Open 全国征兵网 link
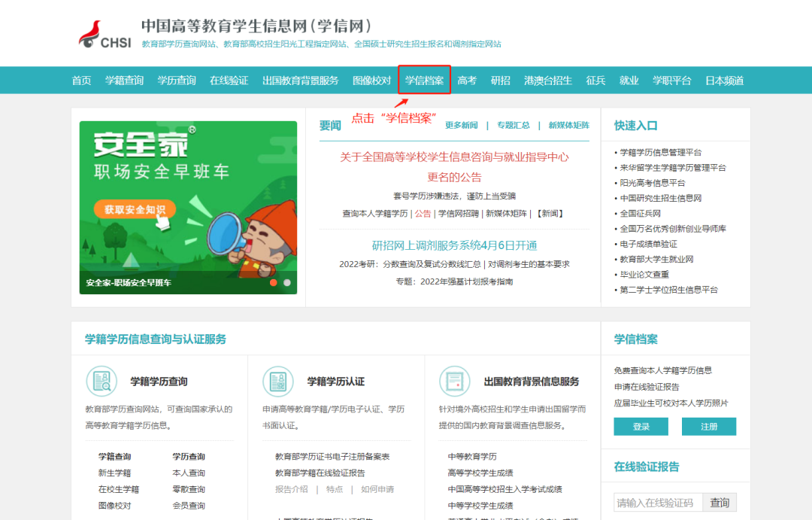 tap(640, 214)
